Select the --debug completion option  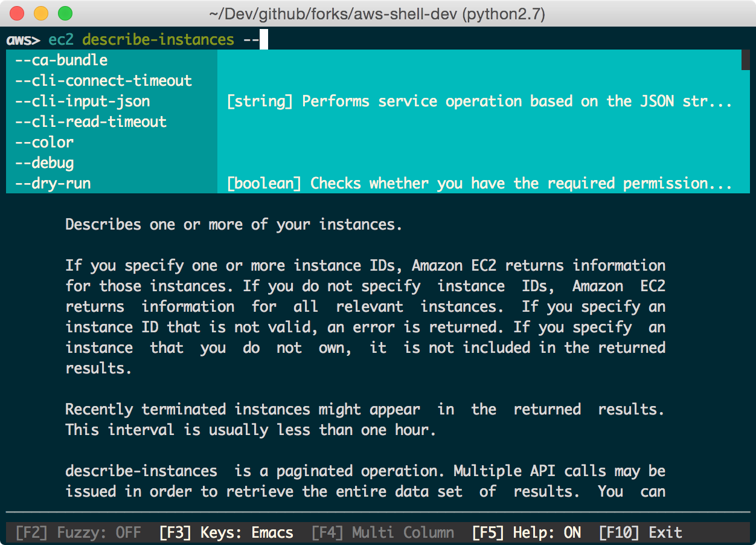pos(111,163)
